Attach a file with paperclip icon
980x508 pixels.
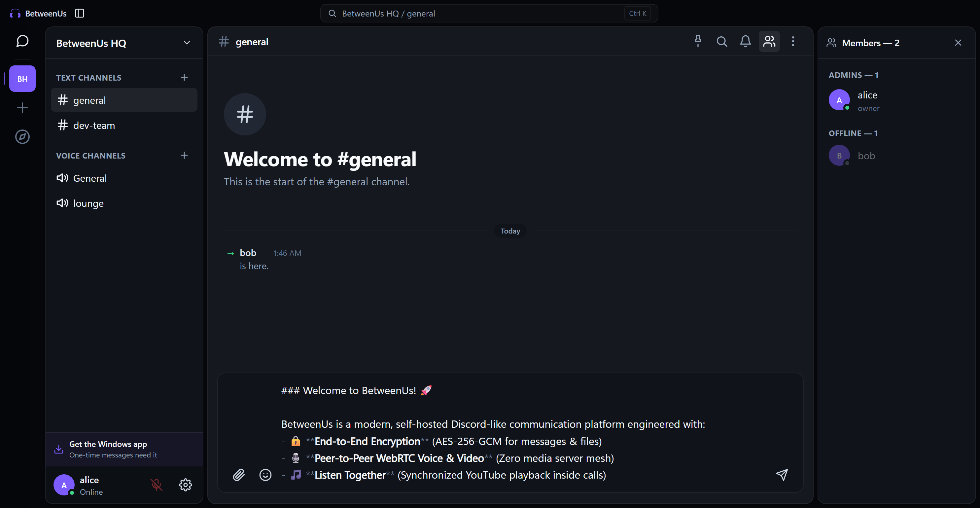coord(239,475)
